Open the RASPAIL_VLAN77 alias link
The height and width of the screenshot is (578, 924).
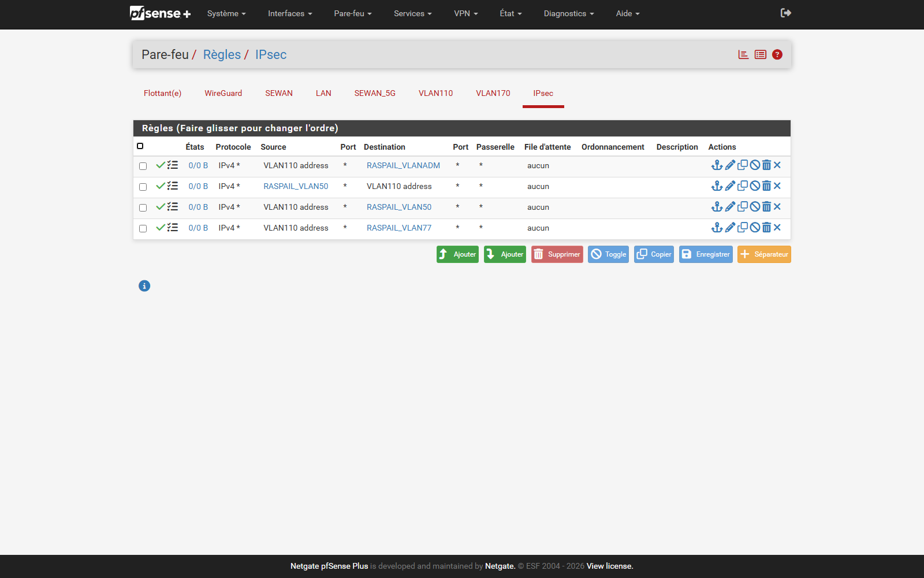pyautogui.click(x=399, y=228)
